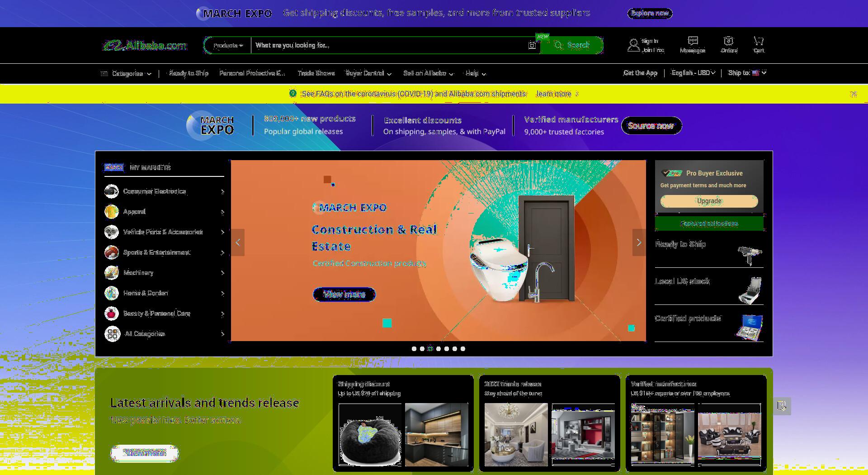Select third carousel pagination dot

pyautogui.click(x=430, y=349)
